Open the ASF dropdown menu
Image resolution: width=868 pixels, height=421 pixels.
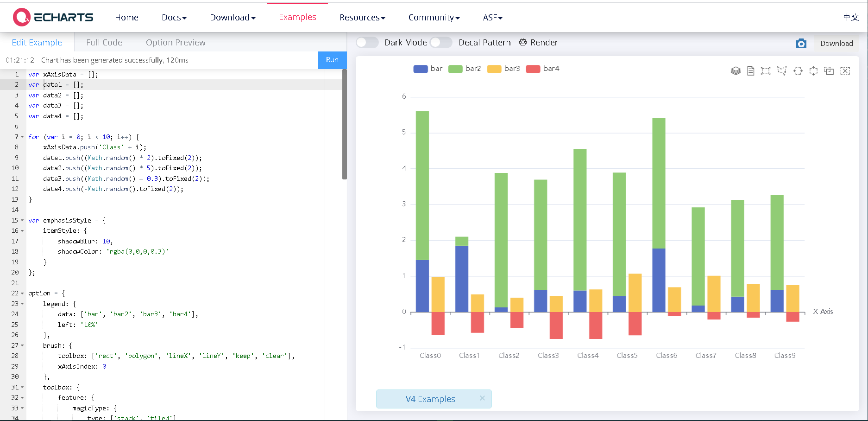coord(492,18)
